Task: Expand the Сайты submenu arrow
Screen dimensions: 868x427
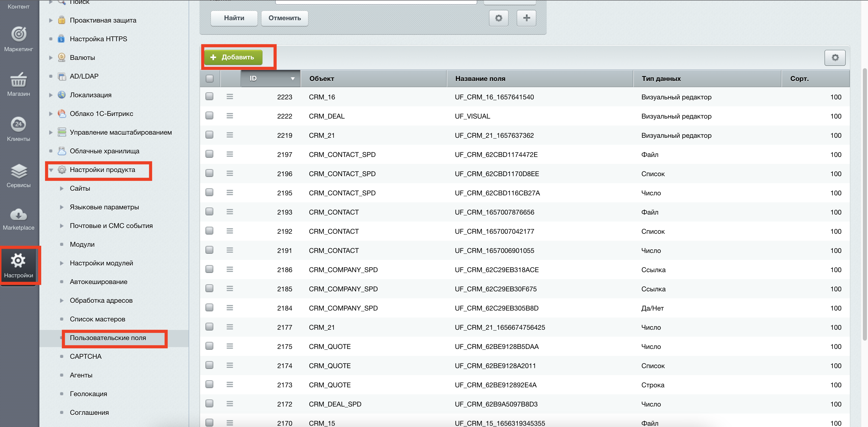Action: [62, 189]
